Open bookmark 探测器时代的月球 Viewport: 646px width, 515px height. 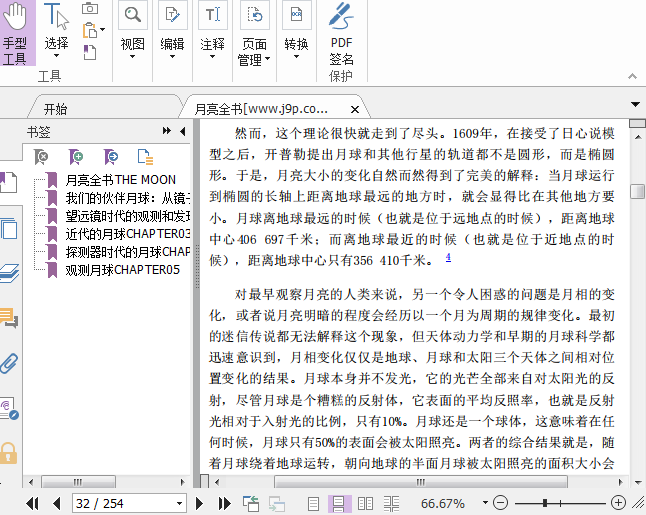click(x=128, y=252)
